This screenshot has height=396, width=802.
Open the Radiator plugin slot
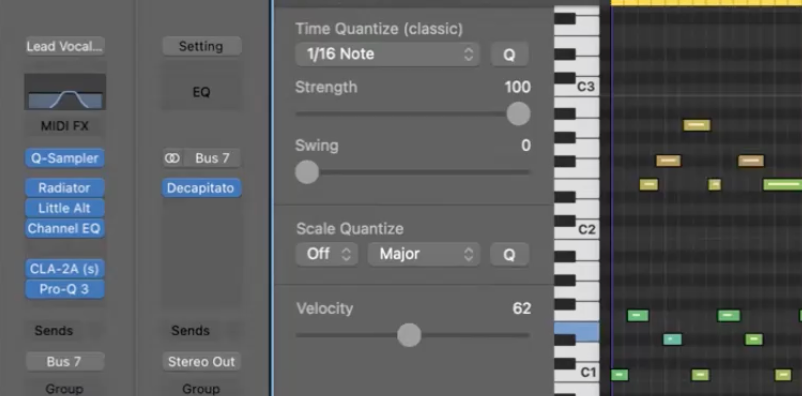pyautogui.click(x=65, y=188)
